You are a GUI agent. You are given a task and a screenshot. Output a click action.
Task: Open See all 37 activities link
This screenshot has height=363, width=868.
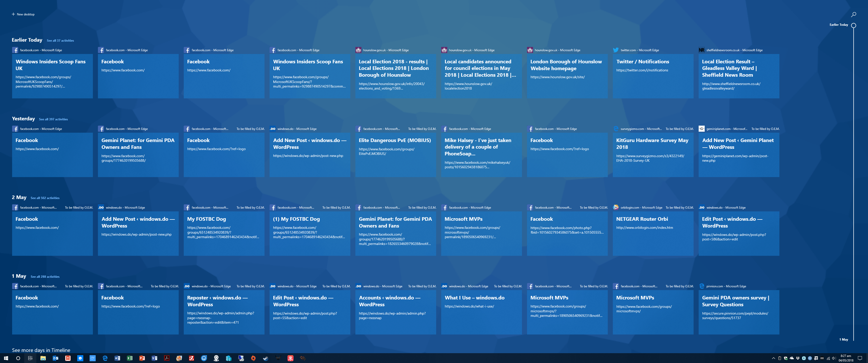60,40
